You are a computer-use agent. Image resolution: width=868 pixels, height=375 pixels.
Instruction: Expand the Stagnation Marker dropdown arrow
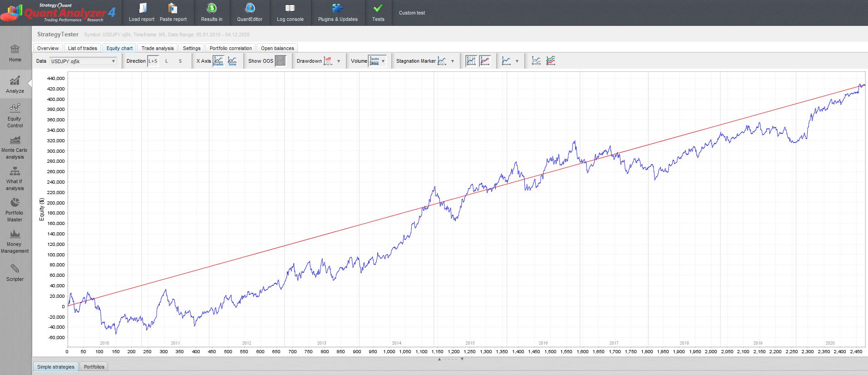[453, 61]
